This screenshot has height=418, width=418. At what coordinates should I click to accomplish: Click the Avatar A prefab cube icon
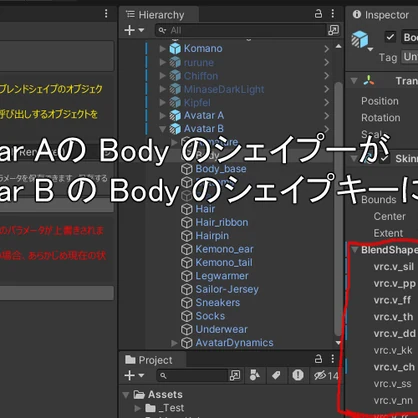175,116
